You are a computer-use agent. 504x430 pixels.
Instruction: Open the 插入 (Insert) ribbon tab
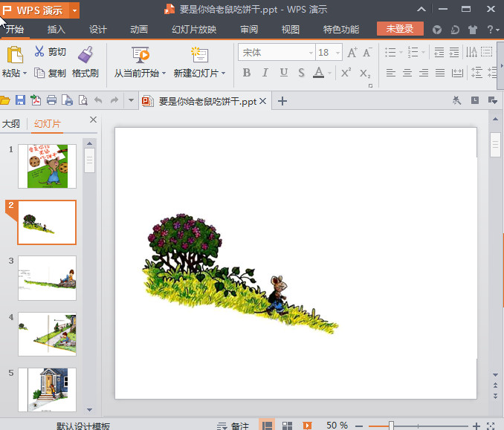coord(56,30)
